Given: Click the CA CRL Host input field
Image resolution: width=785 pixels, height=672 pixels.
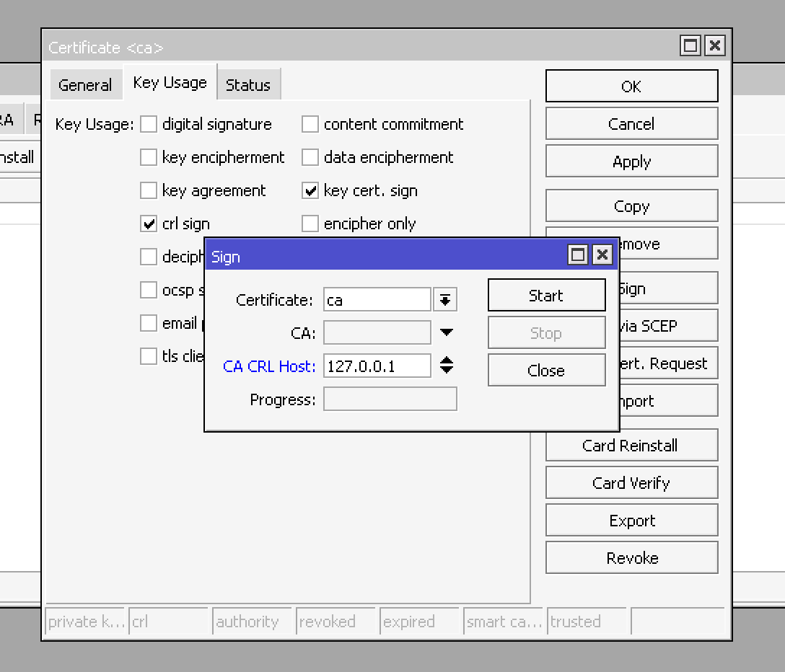Looking at the screenshot, I should pos(377,366).
